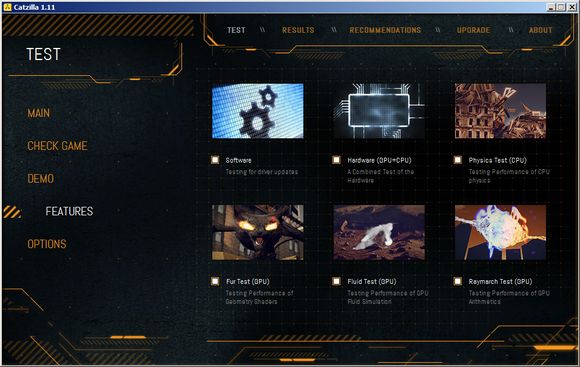Enable the Fluid Test (GPU) checkbox
This screenshot has width=580, height=367.
(336, 281)
